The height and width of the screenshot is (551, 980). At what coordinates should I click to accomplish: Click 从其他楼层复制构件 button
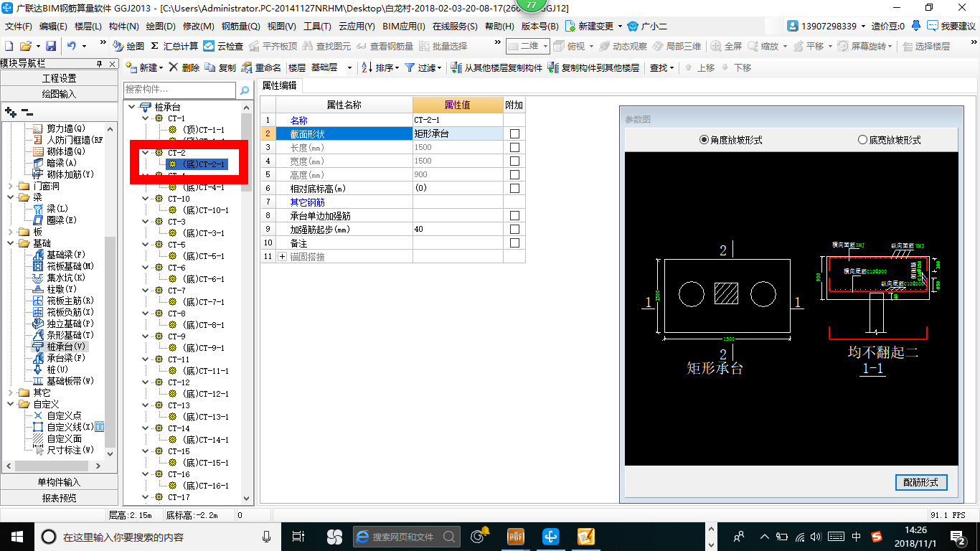click(496, 67)
